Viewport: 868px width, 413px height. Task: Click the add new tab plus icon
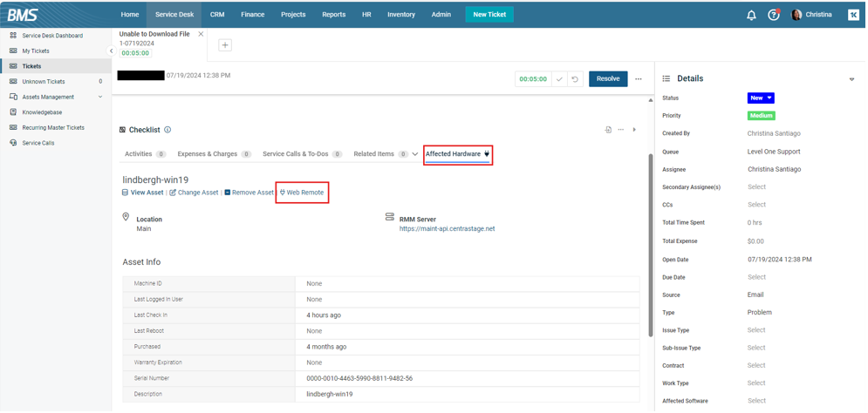point(224,45)
